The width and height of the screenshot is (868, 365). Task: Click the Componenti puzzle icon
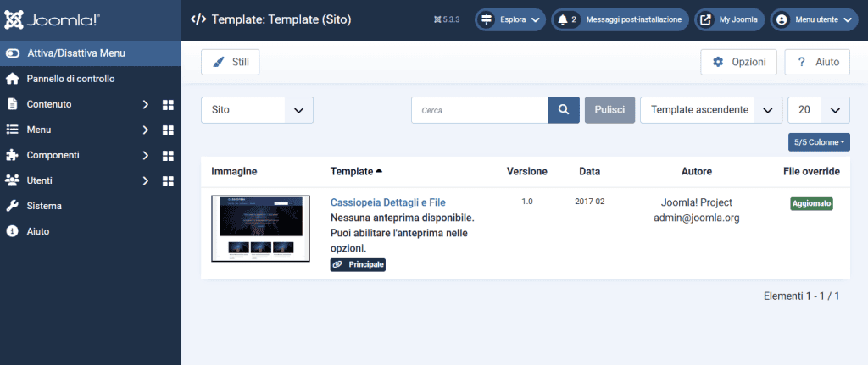[x=12, y=155]
